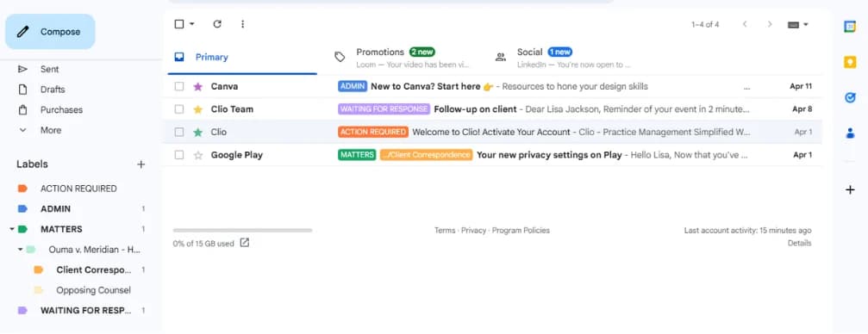Click the Drafts page icon
Viewport: 868px width, 334px height.
click(x=22, y=90)
